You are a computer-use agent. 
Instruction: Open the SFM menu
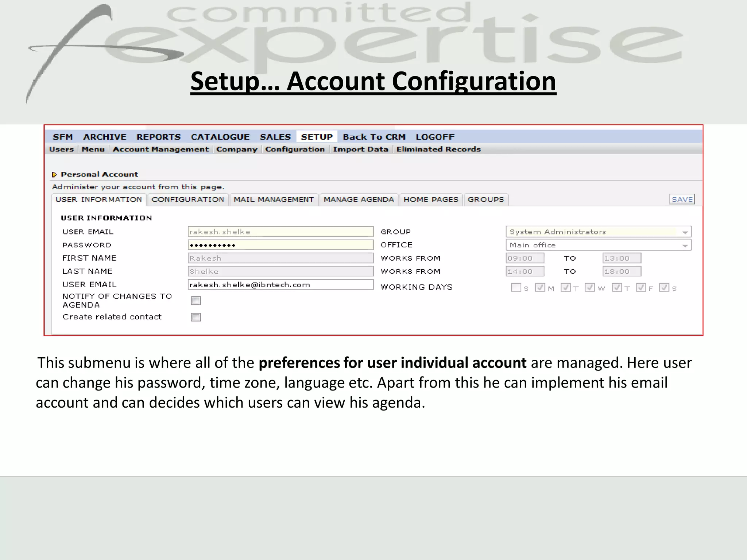pyautogui.click(x=63, y=137)
